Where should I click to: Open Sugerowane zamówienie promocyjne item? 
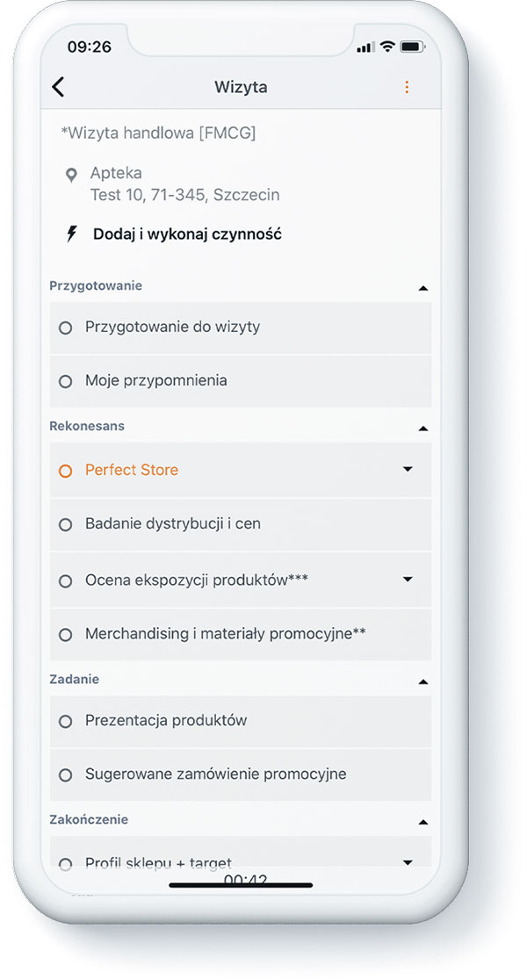pyautogui.click(x=241, y=775)
